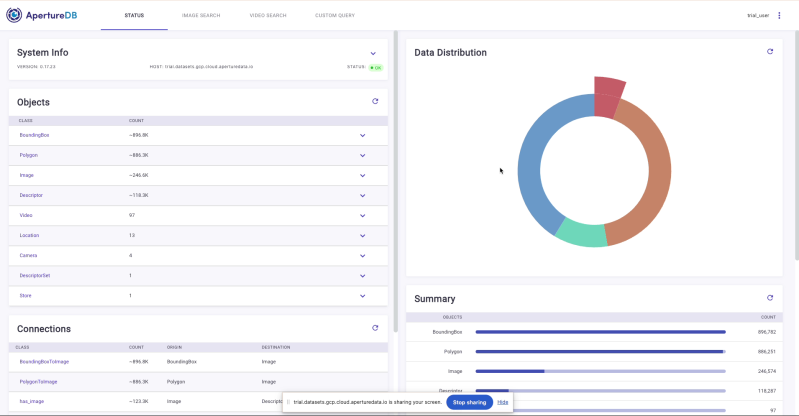
Task: Click the 896,782 count in Summary
Action: coord(767,332)
